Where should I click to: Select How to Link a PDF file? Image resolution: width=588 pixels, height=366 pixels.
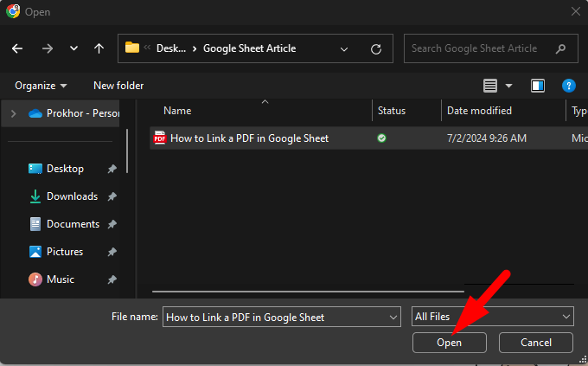point(249,138)
